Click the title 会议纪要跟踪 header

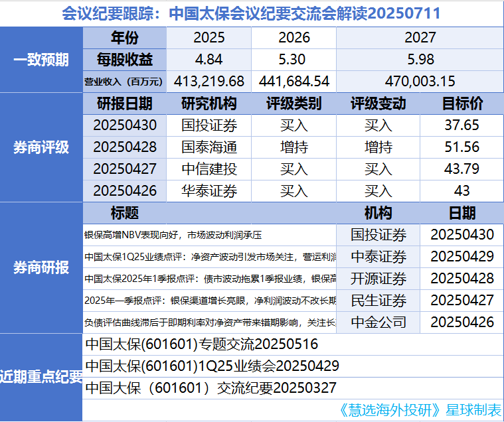tap(251, 13)
